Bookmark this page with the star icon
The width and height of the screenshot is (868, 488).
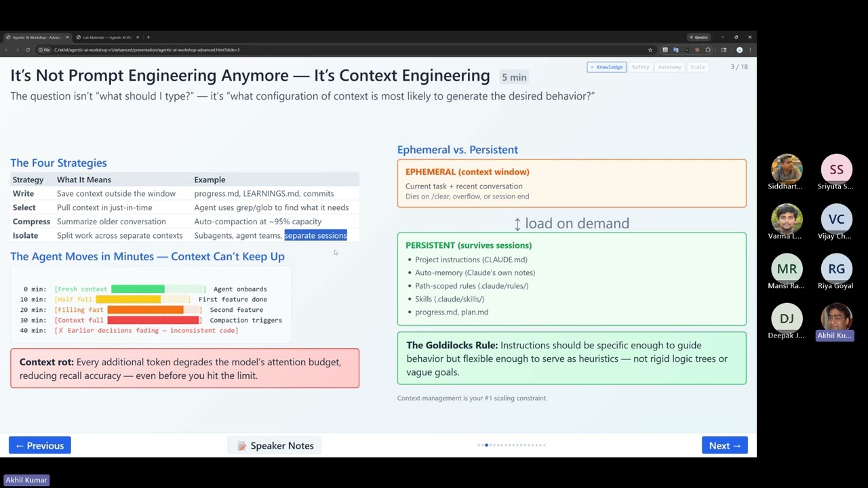coord(650,50)
